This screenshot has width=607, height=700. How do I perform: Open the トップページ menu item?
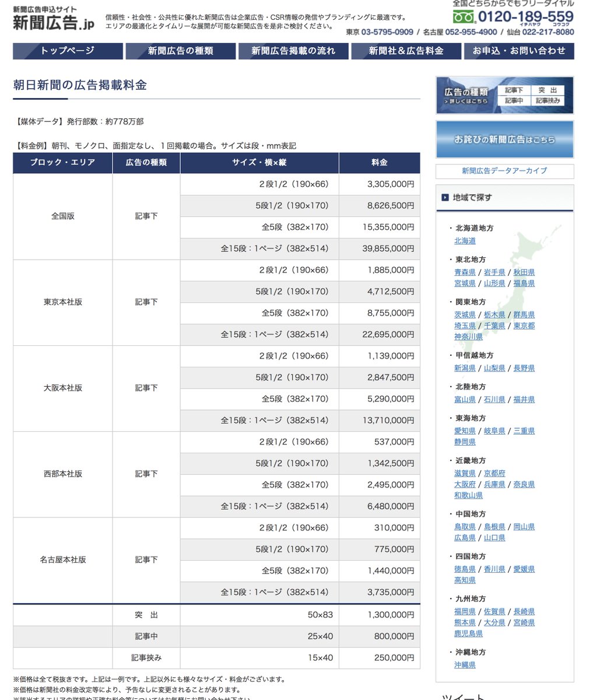(68, 51)
